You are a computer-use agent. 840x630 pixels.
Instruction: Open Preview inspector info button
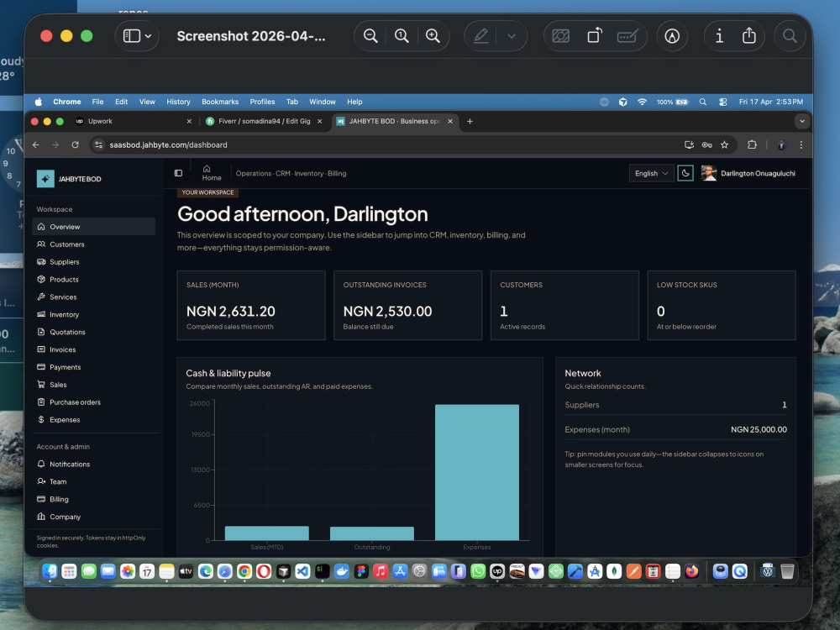720,36
